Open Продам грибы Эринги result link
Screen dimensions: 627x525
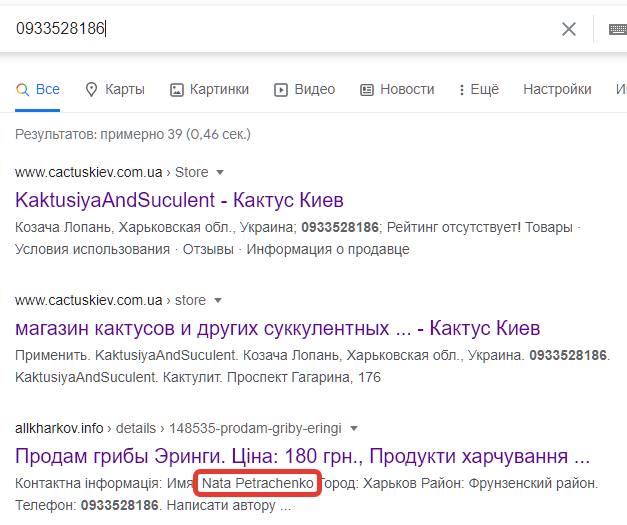click(x=302, y=456)
